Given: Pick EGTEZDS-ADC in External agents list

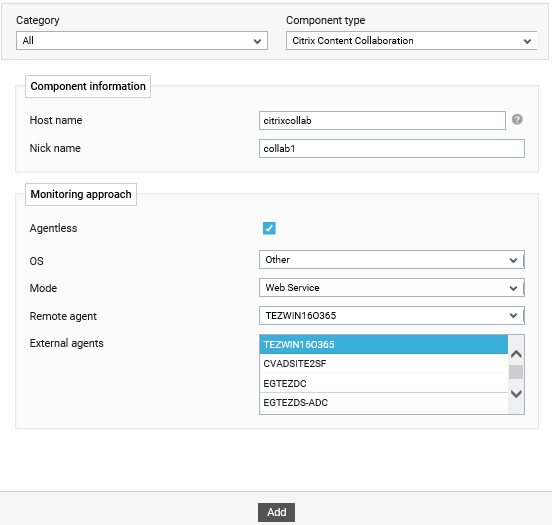Looking at the screenshot, I should pyautogui.click(x=384, y=402).
